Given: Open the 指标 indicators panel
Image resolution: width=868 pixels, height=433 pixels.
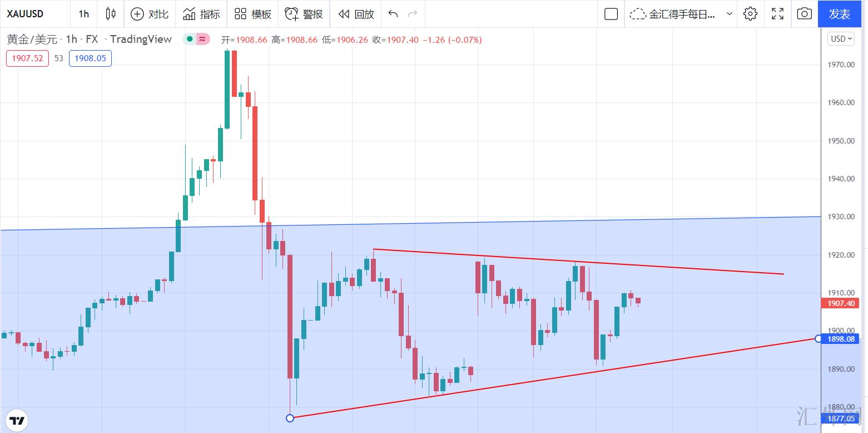Looking at the screenshot, I should click(x=201, y=14).
